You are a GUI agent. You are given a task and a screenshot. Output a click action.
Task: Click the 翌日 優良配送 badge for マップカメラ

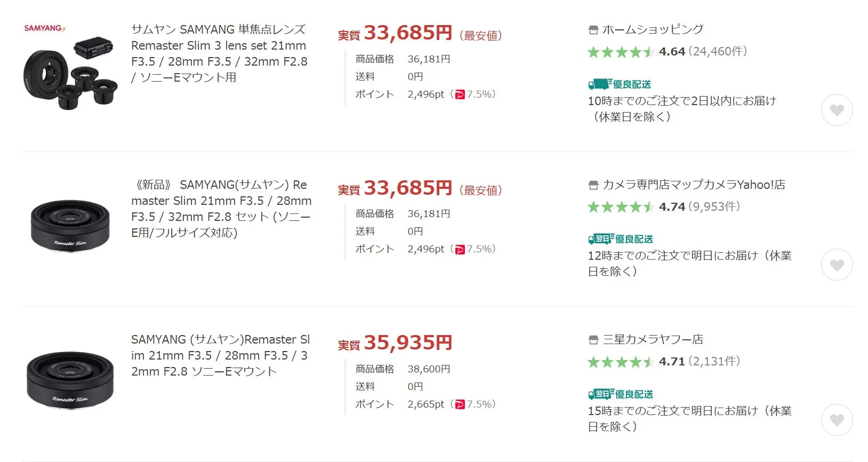(x=621, y=239)
